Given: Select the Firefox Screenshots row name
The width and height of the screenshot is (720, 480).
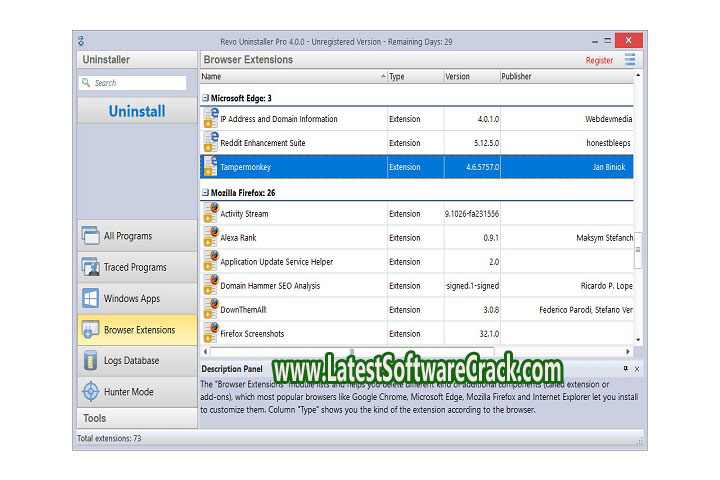Looking at the screenshot, I should [252, 333].
